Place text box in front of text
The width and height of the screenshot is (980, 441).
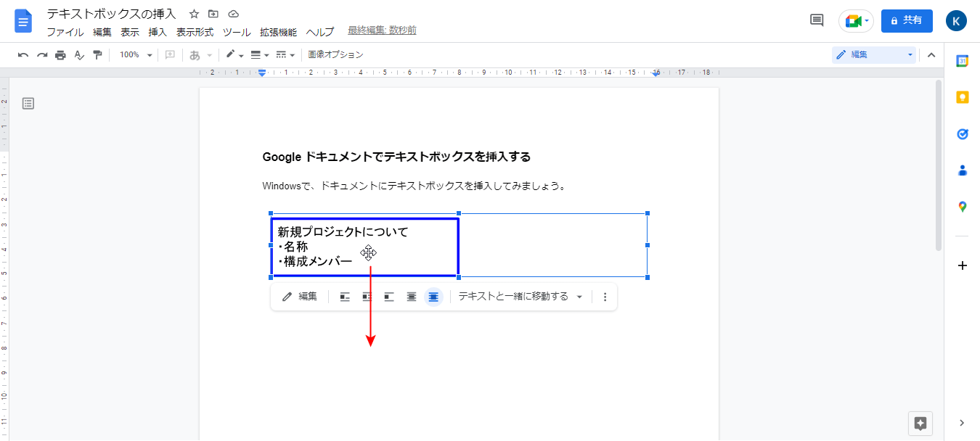[433, 297]
